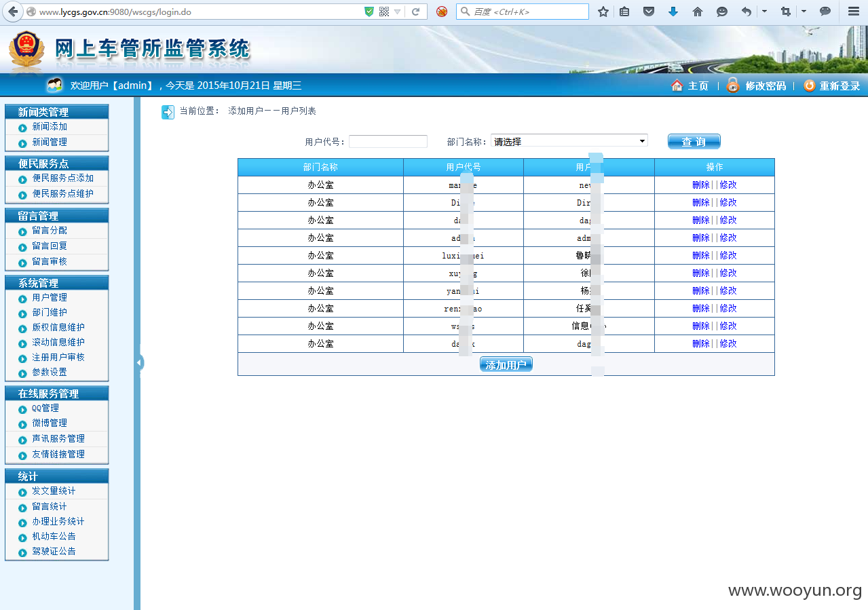The height and width of the screenshot is (610, 868).
Task: Open dropdown arrow next to crop icon
Action: 804,12
